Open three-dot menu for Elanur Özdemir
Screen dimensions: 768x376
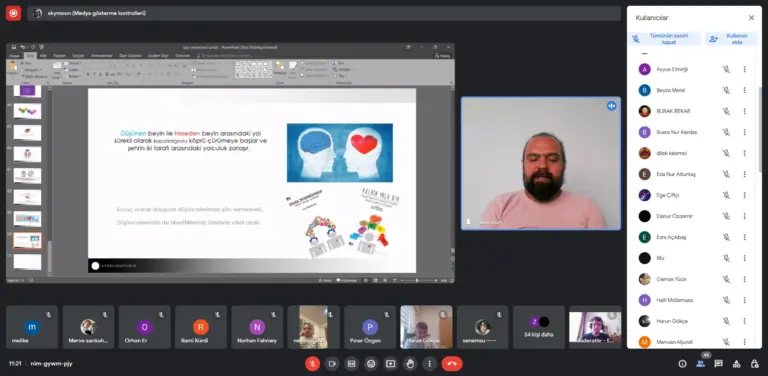pos(744,216)
